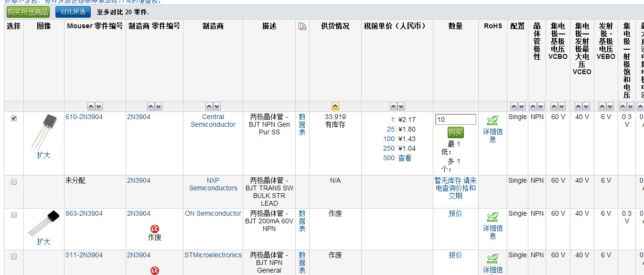Sort 税前单价 price column ascending
Viewport: 644px width, 275px height.
394,107
